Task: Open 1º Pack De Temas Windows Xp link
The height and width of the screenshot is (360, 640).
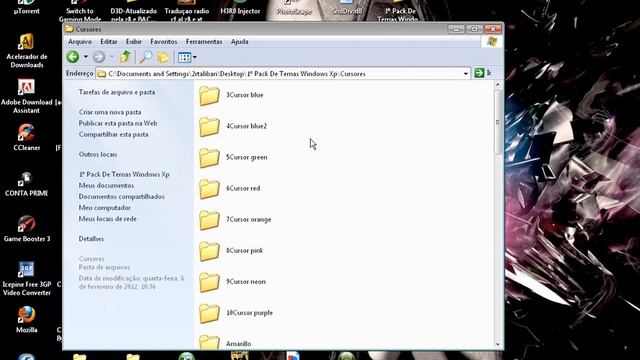Action: [124, 174]
